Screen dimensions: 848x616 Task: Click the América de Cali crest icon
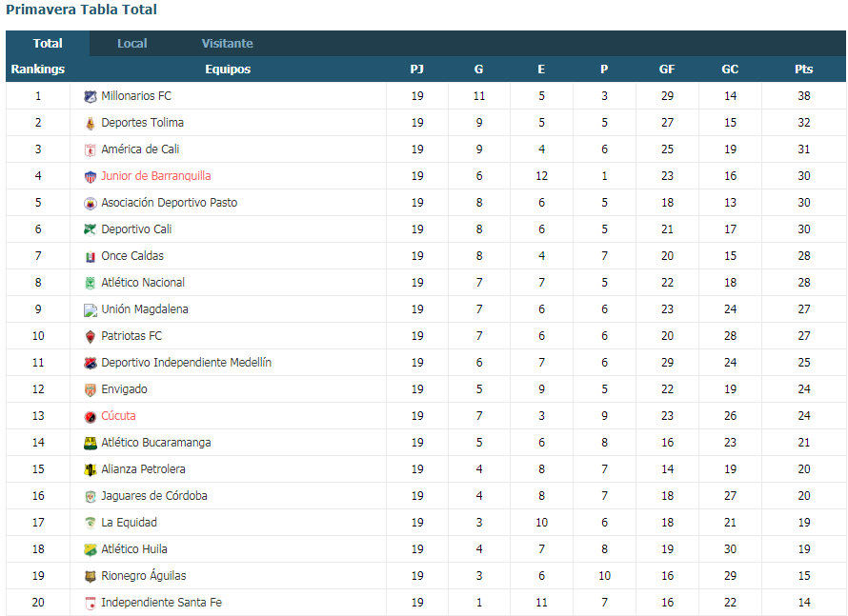point(91,149)
